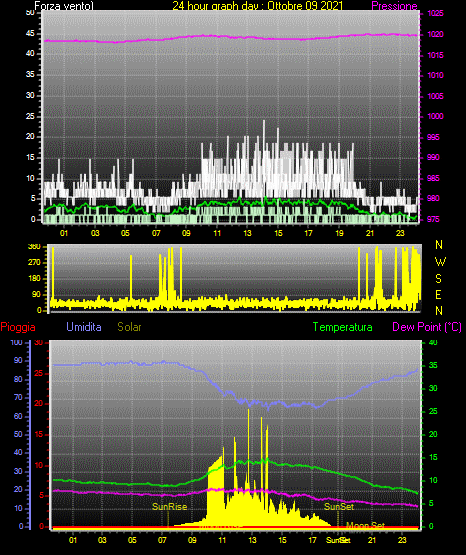Viewport: 466px width, 555px height.
Task: Click the 180 wind direction axis value
Action: click(34, 279)
